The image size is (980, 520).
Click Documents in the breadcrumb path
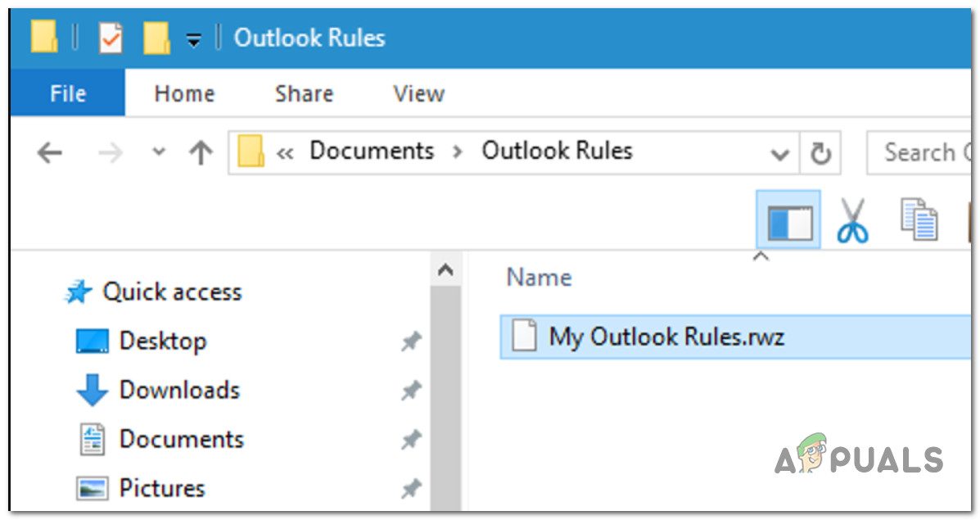pos(371,151)
